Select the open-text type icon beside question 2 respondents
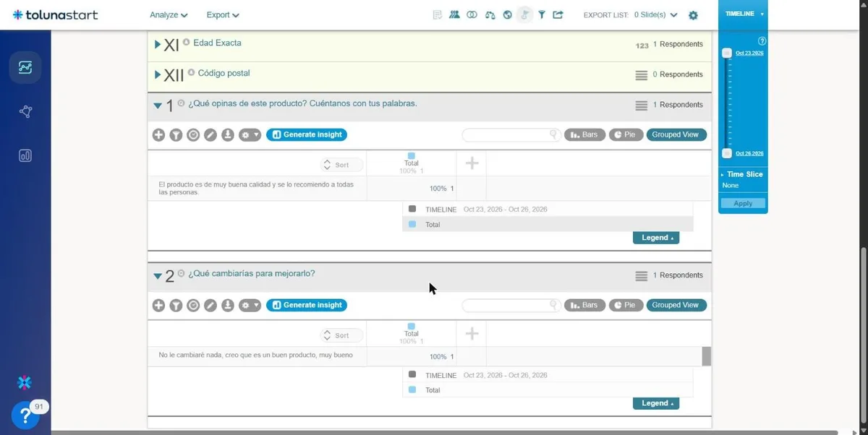Viewport: 868px width, 435px height. coord(641,276)
